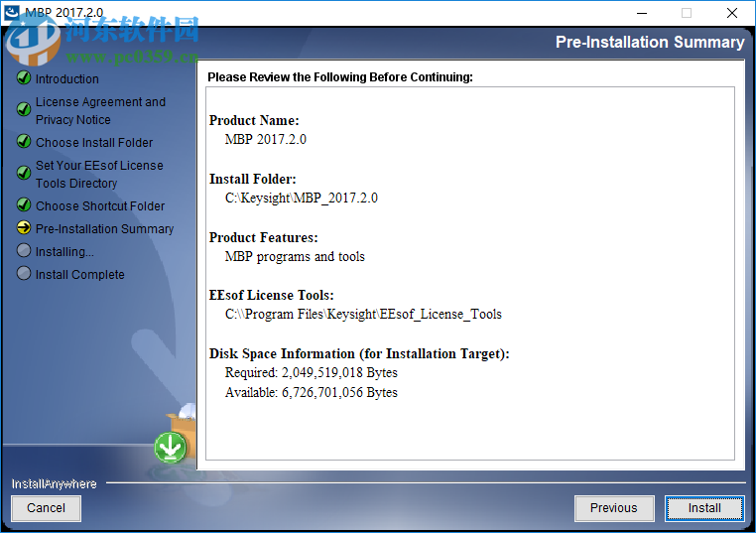Click the checkmark beside Choose Shortcut Folder
The image size is (756, 533).
[x=24, y=205]
